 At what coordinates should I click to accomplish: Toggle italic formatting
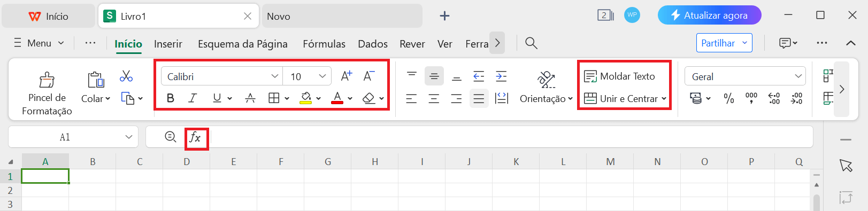point(193,98)
